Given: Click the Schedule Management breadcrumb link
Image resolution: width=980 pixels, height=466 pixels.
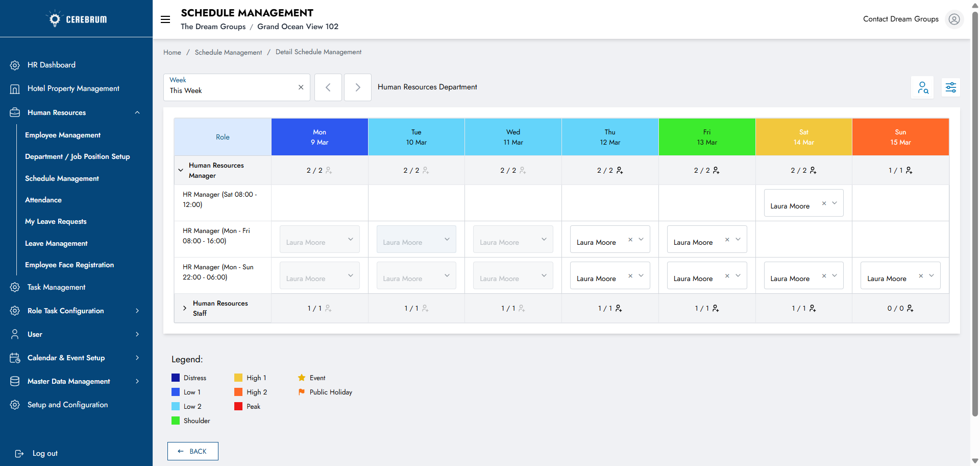Looking at the screenshot, I should [x=228, y=52].
